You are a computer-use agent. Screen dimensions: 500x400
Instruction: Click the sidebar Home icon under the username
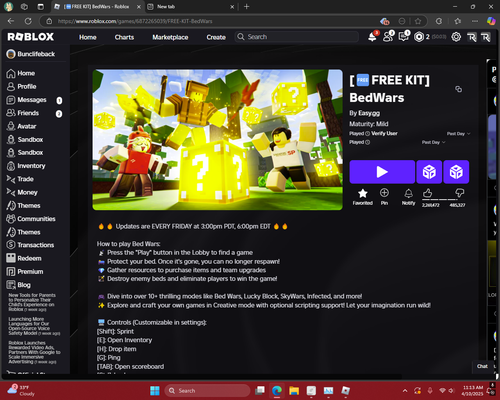11,73
